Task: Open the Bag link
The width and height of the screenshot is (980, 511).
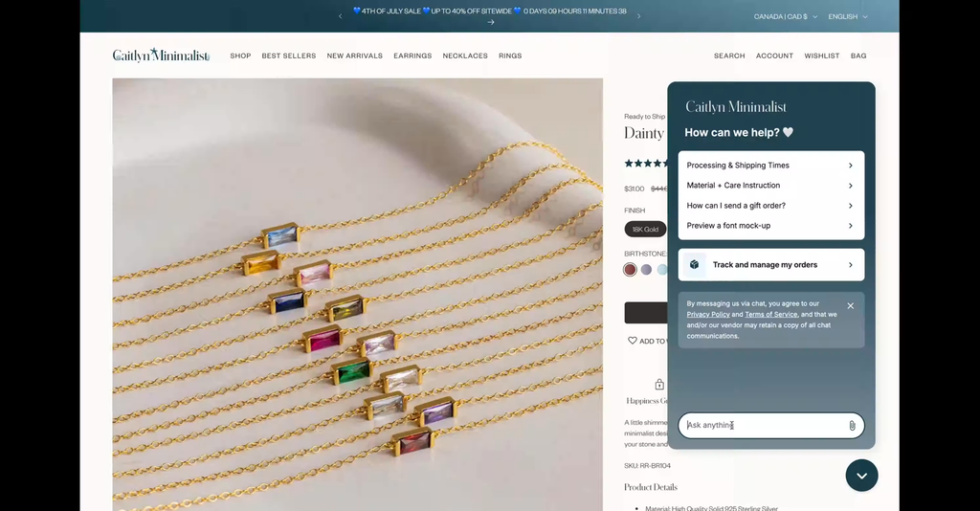Action: pos(858,56)
